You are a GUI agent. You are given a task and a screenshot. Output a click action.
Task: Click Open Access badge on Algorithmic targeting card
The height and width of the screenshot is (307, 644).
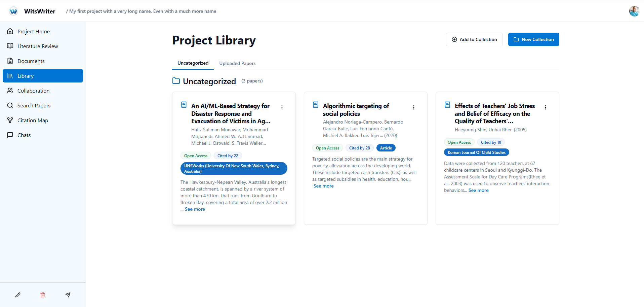(327, 148)
